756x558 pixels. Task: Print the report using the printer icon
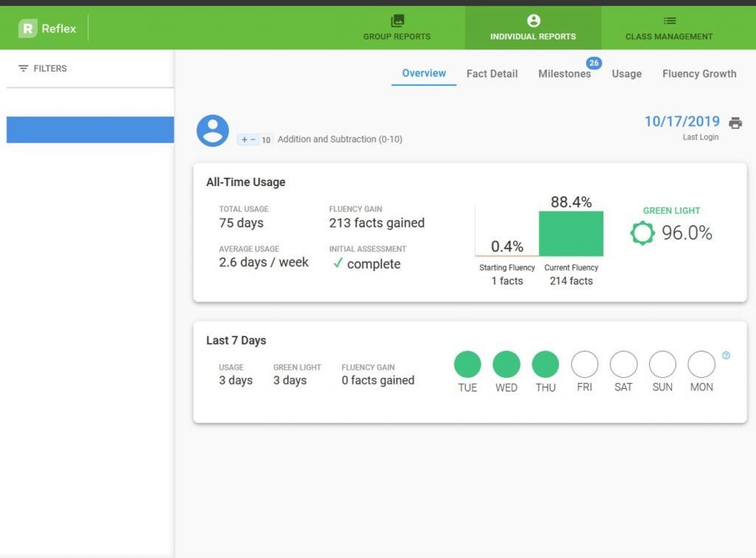pyautogui.click(x=735, y=123)
